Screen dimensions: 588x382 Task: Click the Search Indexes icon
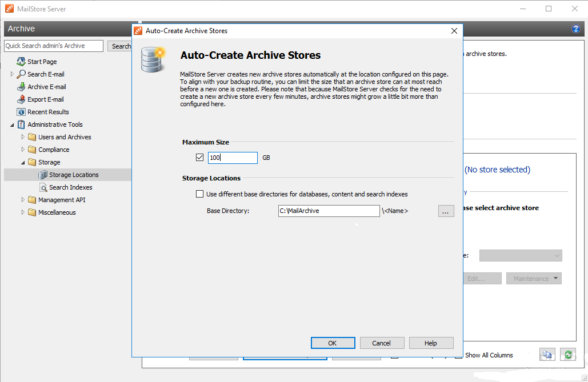(x=43, y=187)
